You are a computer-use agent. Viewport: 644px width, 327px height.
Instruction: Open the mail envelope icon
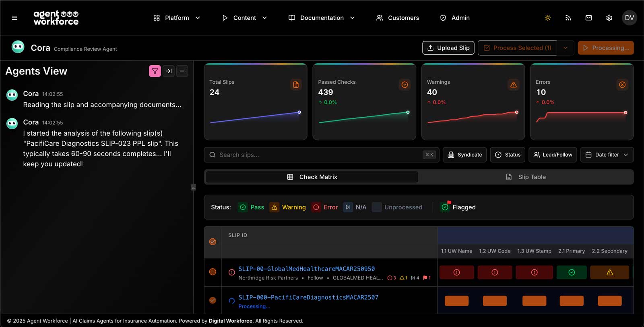[x=588, y=18]
